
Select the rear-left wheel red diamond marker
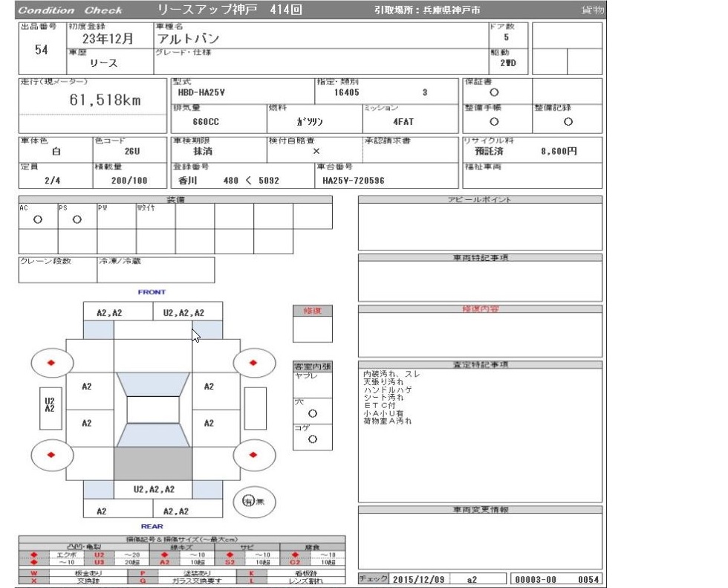tap(51, 455)
